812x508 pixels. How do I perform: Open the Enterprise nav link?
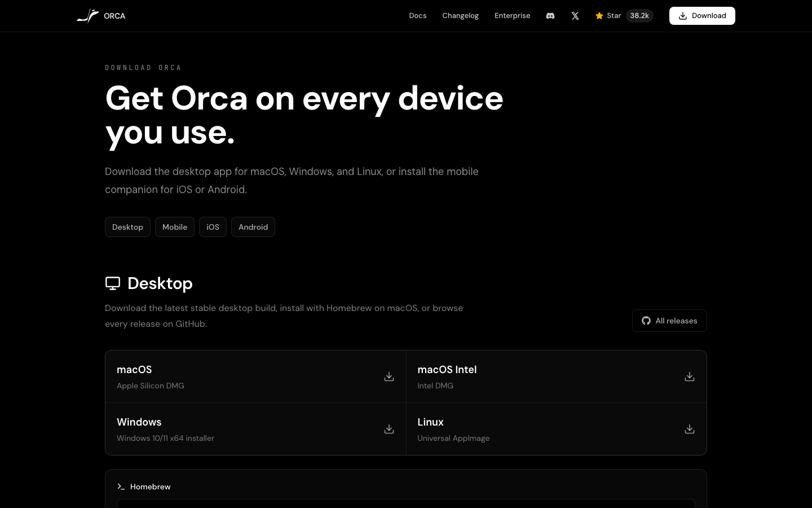click(512, 16)
